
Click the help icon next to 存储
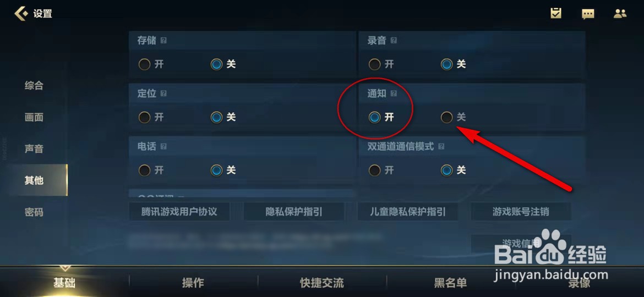[163, 41]
